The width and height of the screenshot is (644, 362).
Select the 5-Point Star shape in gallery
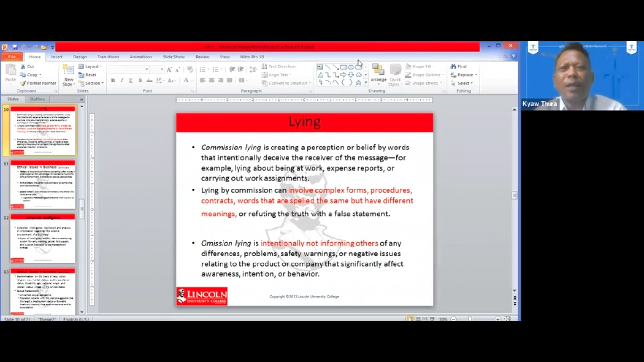(x=359, y=82)
